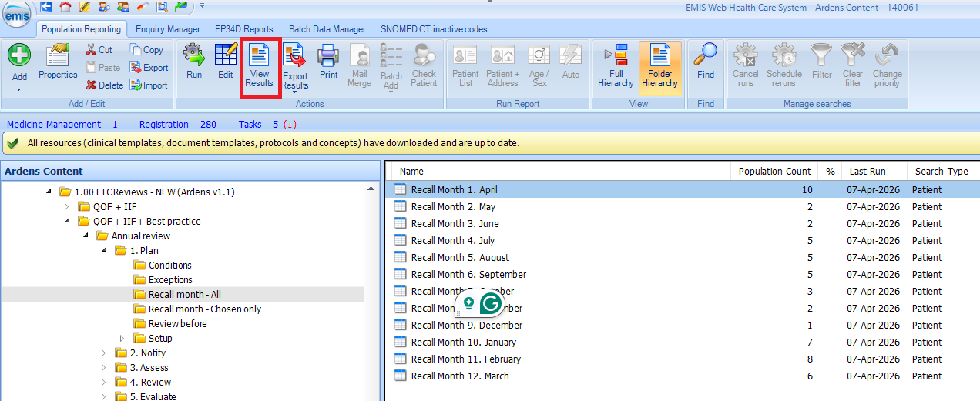Screen dimensions: 980x401
Task: Open the Add button dropdown arrow
Action: [x=19, y=89]
